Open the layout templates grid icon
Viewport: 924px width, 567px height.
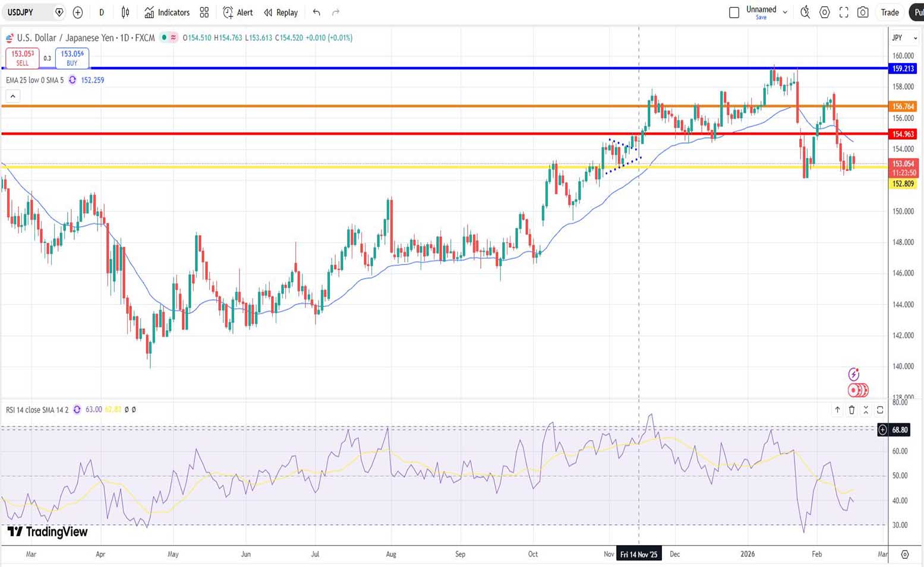(204, 12)
